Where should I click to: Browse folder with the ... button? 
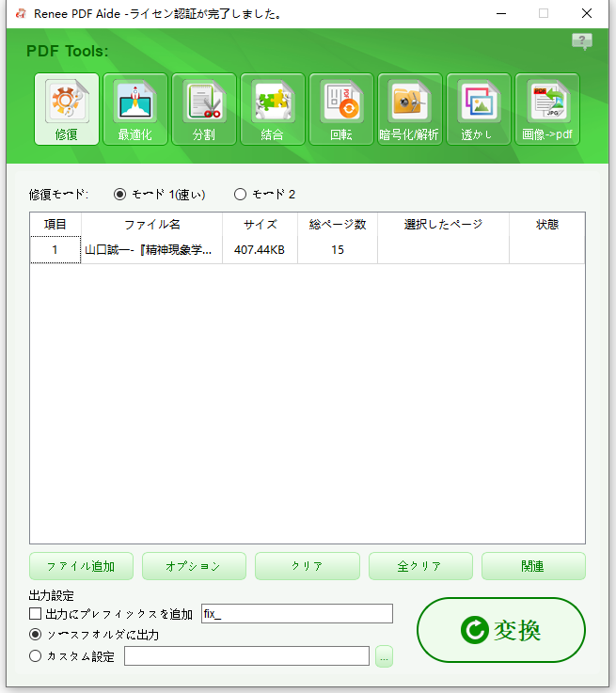(384, 656)
